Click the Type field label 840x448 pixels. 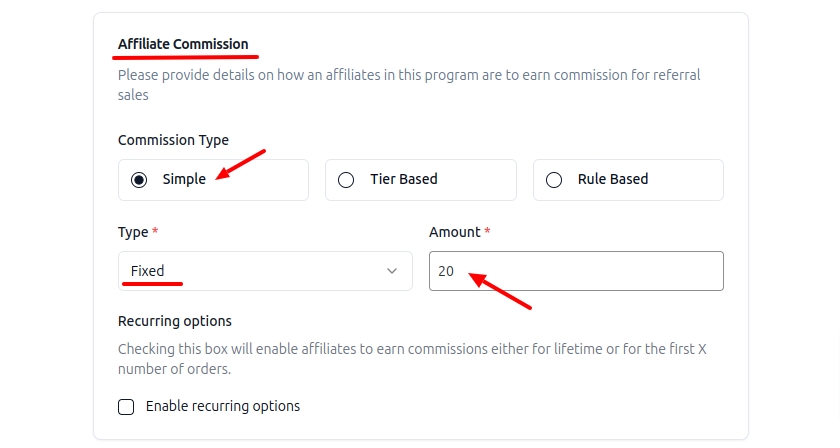[133, 232]
